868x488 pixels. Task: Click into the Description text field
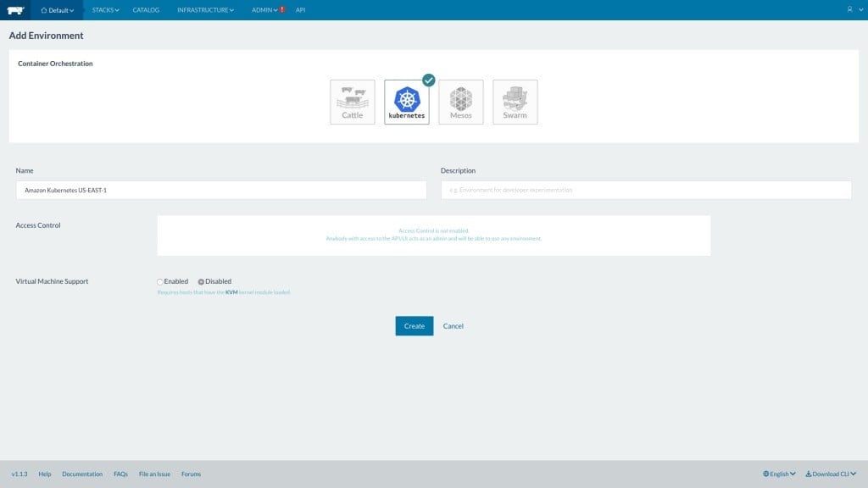pos(646,191)
